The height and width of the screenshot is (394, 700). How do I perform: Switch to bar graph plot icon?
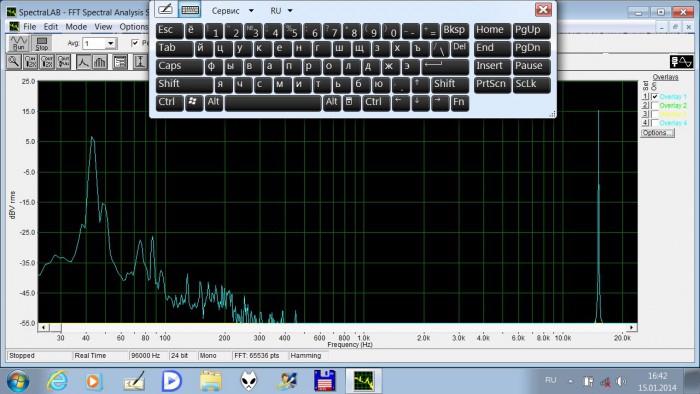pos(100,62)
